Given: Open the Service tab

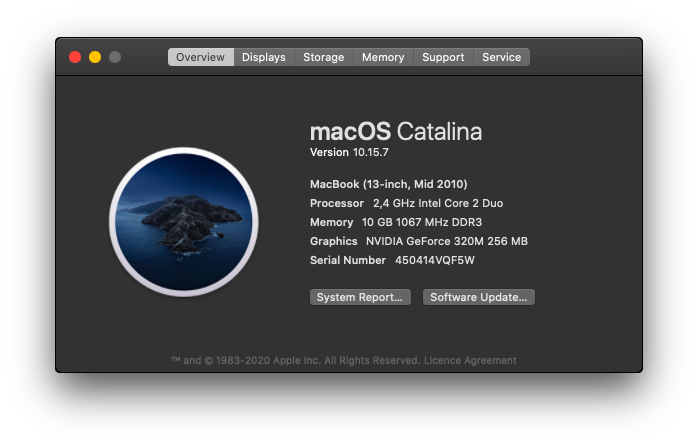Looking at the screenshot, I should coord(502,57).
